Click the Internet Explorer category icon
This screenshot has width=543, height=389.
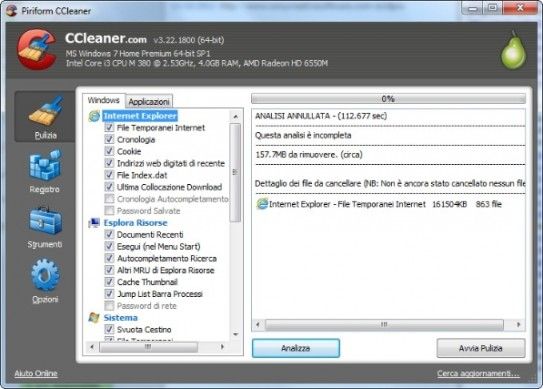pyautogui.click(x=94, y=116)
